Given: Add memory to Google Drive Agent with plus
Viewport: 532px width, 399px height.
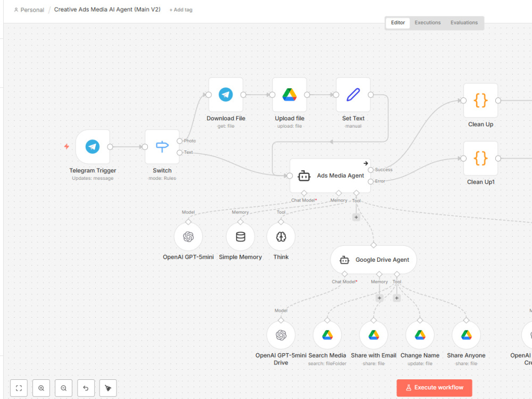Looking at the screenshot, I should click(x=379, y=298).
